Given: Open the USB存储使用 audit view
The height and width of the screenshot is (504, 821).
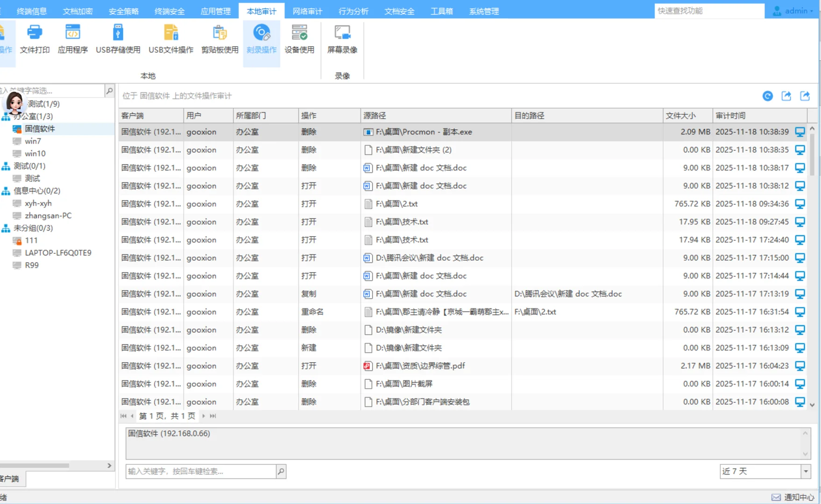Looking at the screenshot, I should pyautogui.click(x=118, y=40).
